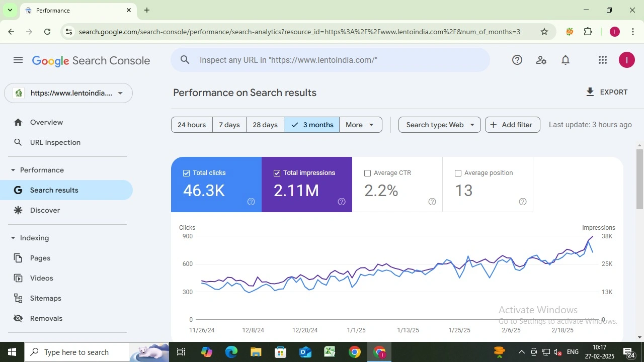Image resolution: width=644 pixels, height=362 pixels.
Task: Open Excel from the taskbar
Action: (330, 352)
